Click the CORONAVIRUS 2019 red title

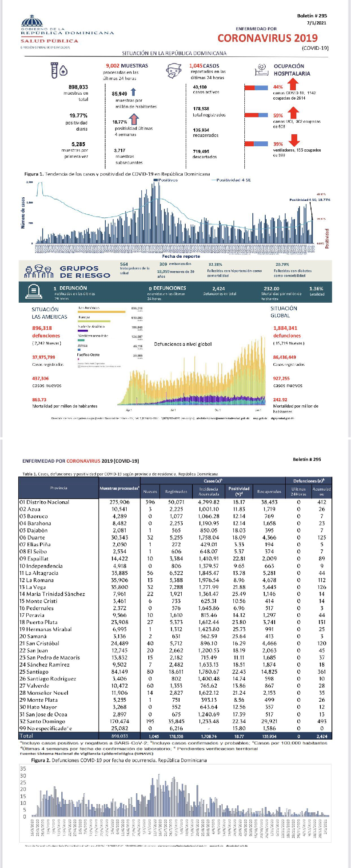[267, 38]
